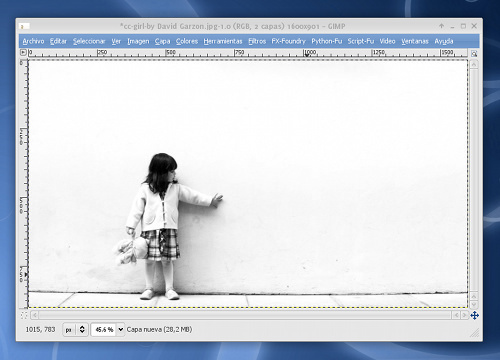
Task: Click the 'Capa nueva (28,2 MB)' status text
Action: [x=159, y=329]
